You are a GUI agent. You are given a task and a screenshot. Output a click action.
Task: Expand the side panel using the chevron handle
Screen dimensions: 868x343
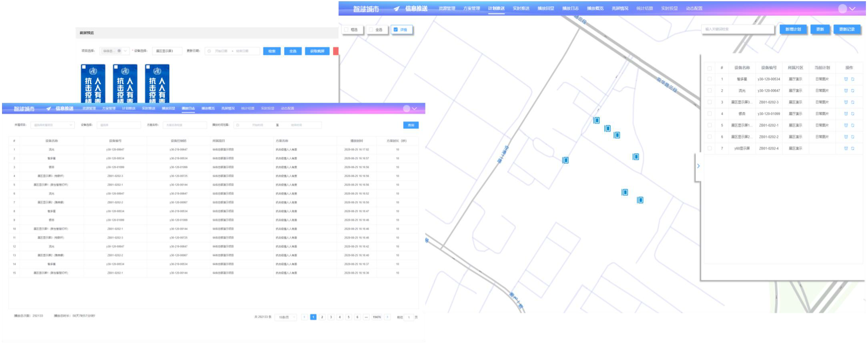tap(698, 166)
